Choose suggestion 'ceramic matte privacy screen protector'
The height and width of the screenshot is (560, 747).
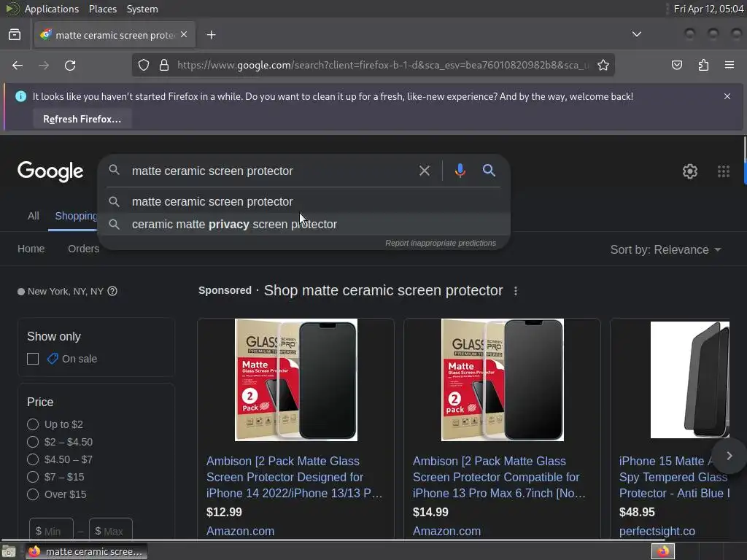[304, 225]
